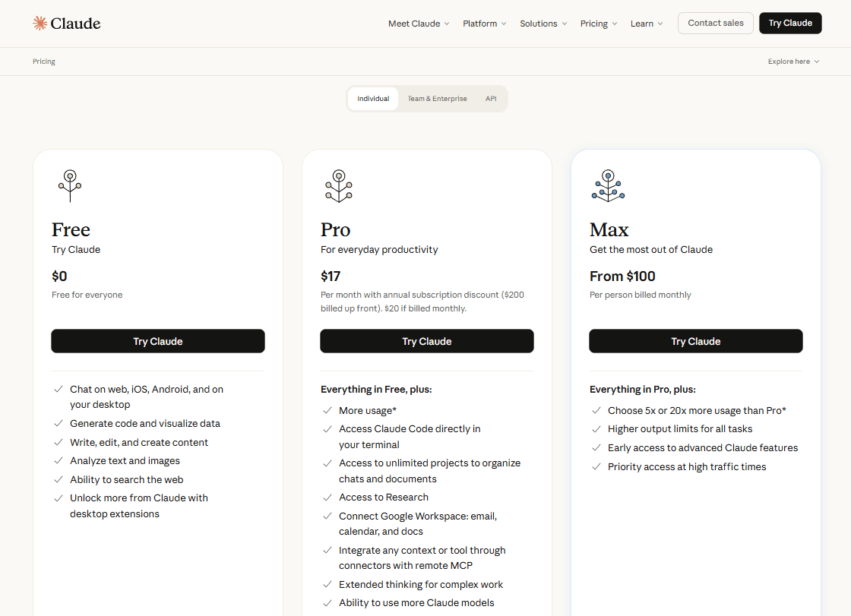Switch to the API pricing tab
This screenshot has height=616, width=851.
[491, 99]
